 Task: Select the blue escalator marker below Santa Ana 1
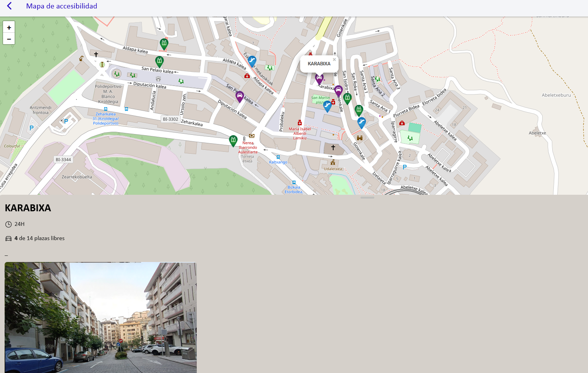361,123
